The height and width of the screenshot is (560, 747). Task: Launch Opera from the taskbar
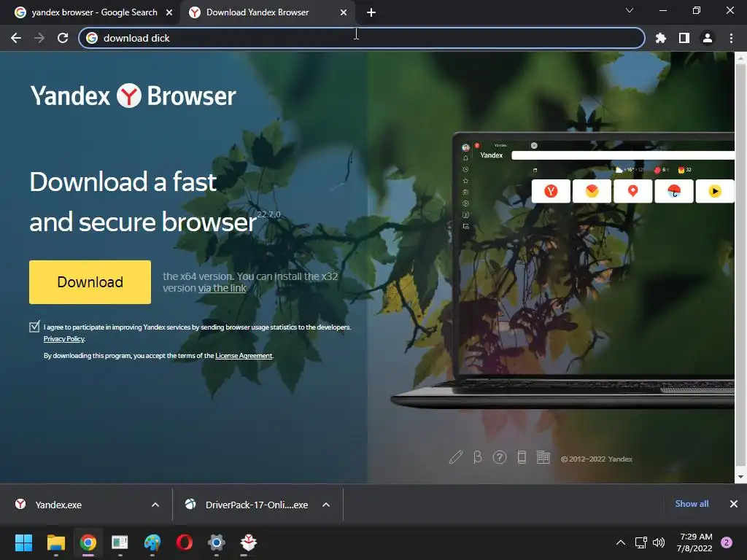point(185,542)
